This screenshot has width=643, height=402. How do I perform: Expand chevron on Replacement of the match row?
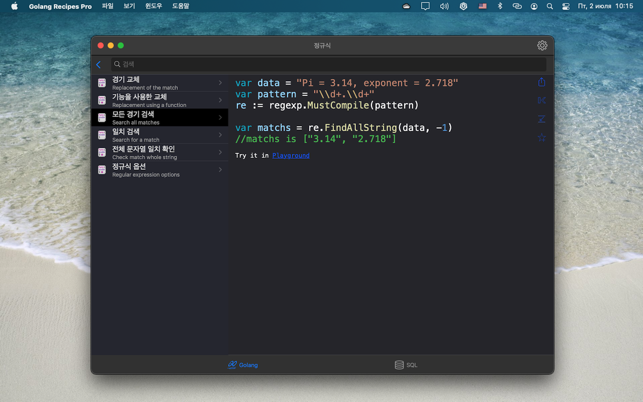coord(220,83)
